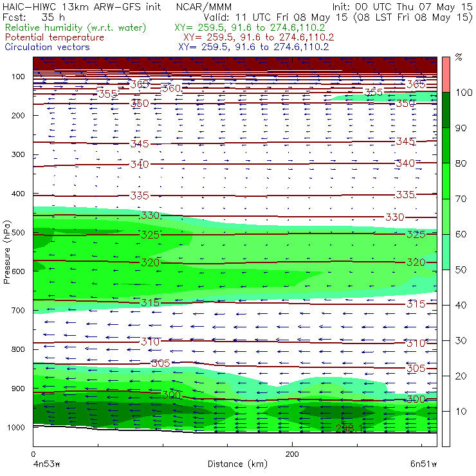The height and width of the screenshot is (476, 476).
Task: Click the '400' pressure axis tick label
Action: [x=18, y=194]
